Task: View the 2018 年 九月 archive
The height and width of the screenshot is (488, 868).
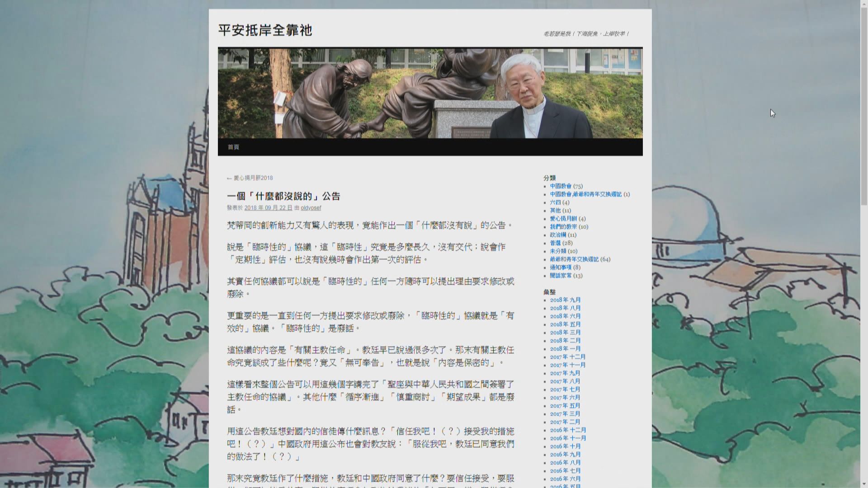Action: pos(566,300)
